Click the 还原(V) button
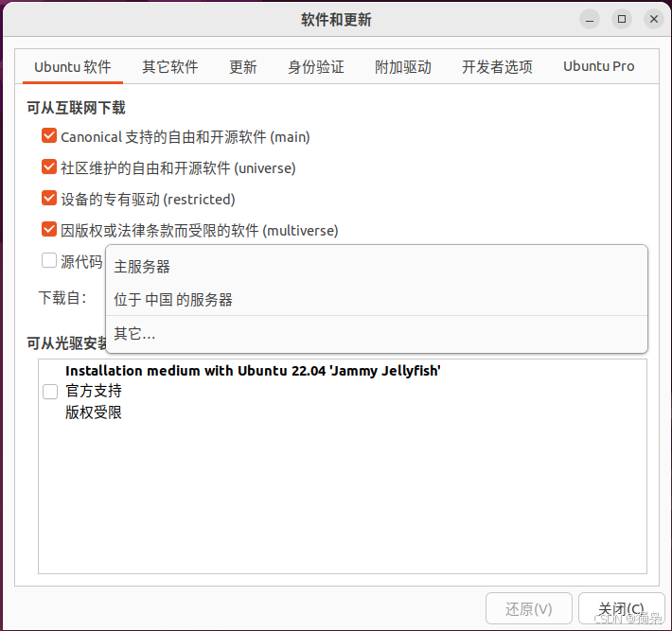Image resolution: width=672 pixels, height=631 pixels. (x=529, y=608)
